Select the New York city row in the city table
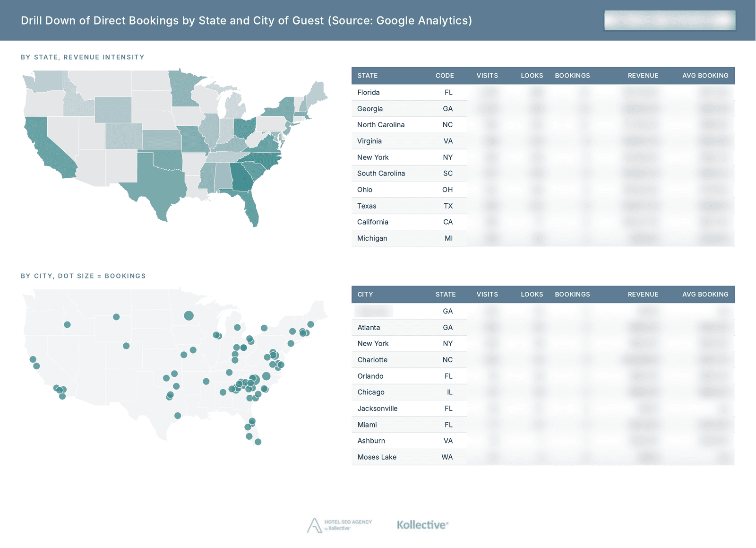Screen dimensions: 756x548 coord(543,344)
